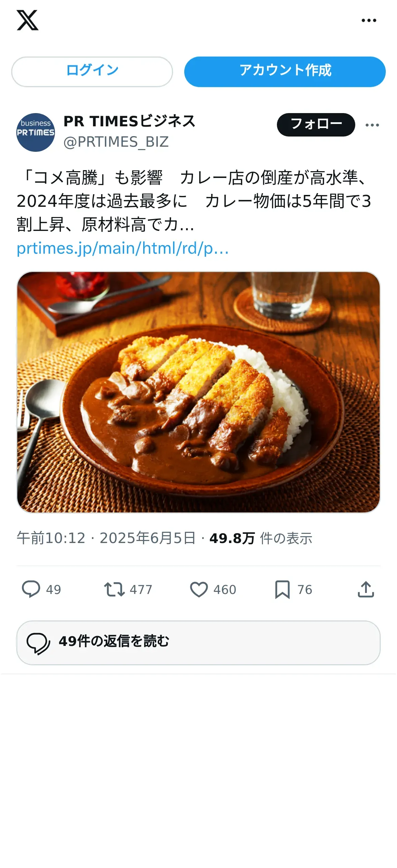This screenshot has height=868, width=397.
Task: Open 49件の返信を読む replies button
Action: 198,643
